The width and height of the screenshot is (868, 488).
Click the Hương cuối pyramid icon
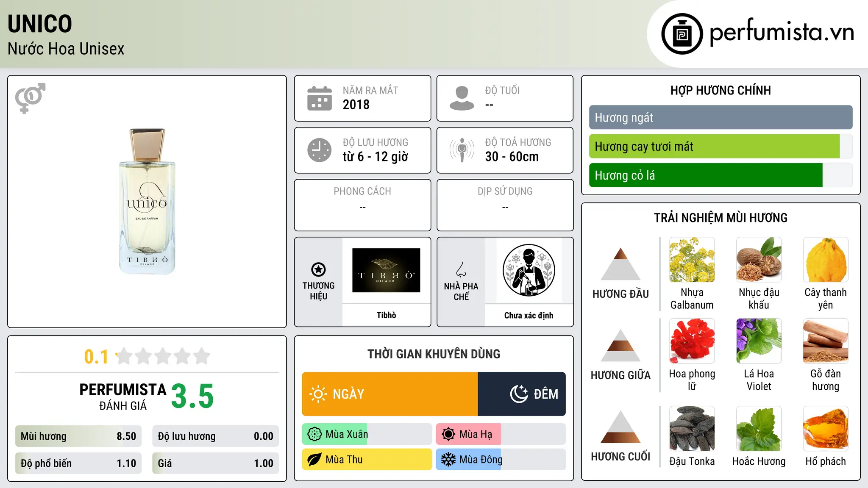pyautogui.click(x=620, y=427)
